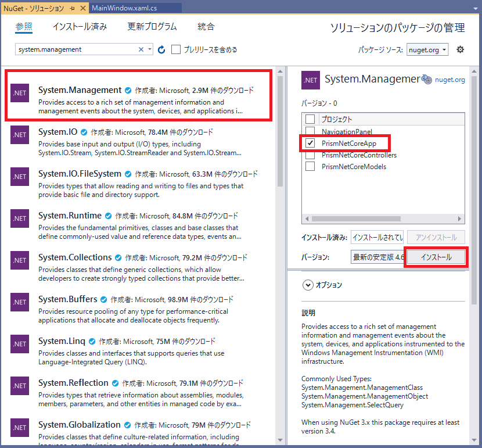Click verified badge next to System.Collections
The image size is (482, 448).
pyautogui.click(x=118, y=257)
